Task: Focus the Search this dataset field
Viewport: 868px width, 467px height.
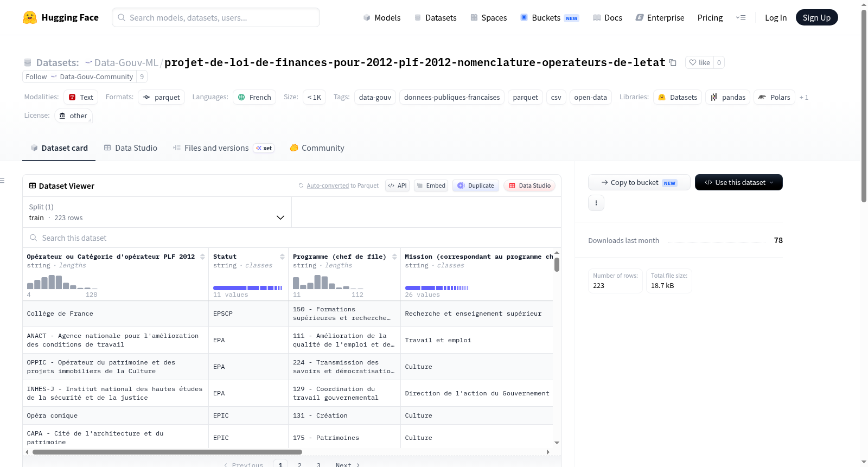Action: click(292, 238)
